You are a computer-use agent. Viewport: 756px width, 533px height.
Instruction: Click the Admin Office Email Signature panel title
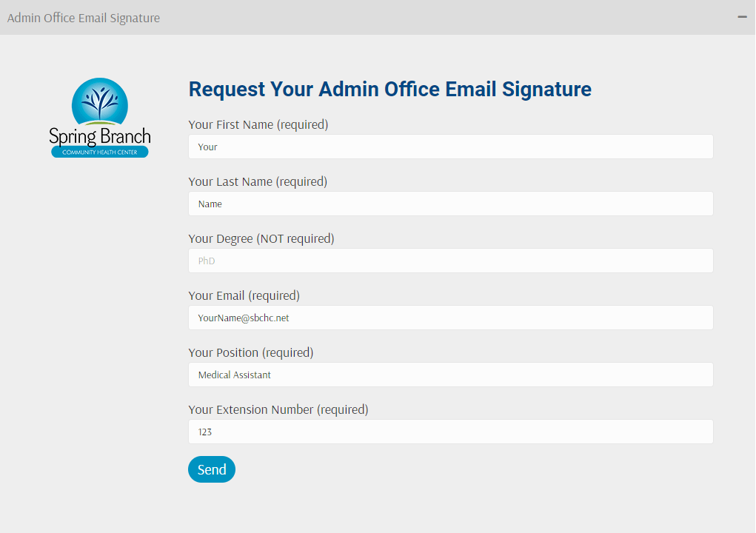coord(84,18)
